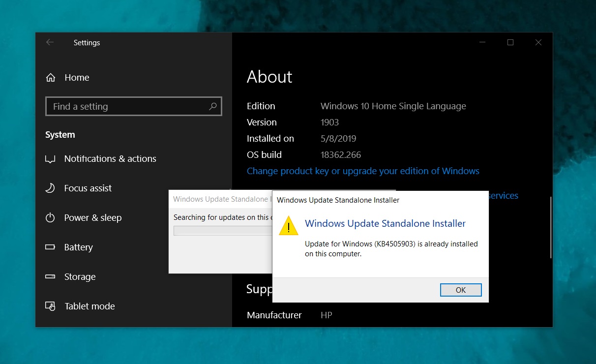Select the Installed on date 5/8/2019

point(338,138)
